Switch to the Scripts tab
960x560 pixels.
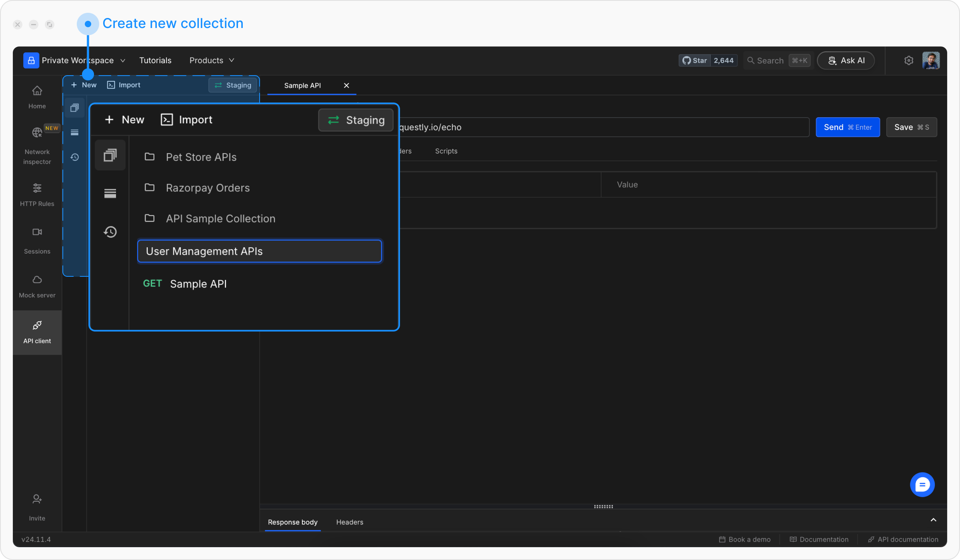coord(446,151)
